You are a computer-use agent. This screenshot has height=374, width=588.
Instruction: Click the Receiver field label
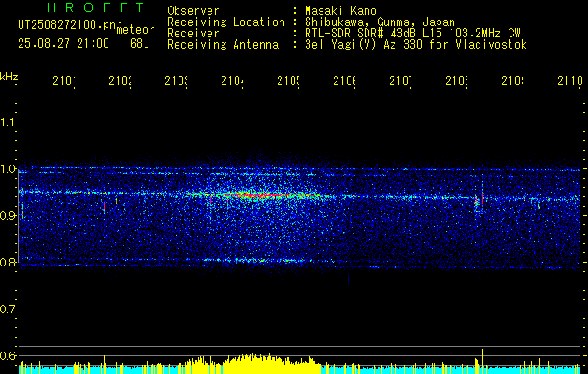194,34
